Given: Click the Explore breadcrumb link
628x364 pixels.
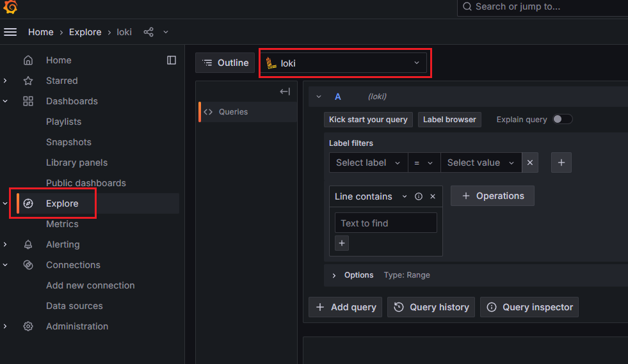Looking at the screenshot, I should point(85,32).
